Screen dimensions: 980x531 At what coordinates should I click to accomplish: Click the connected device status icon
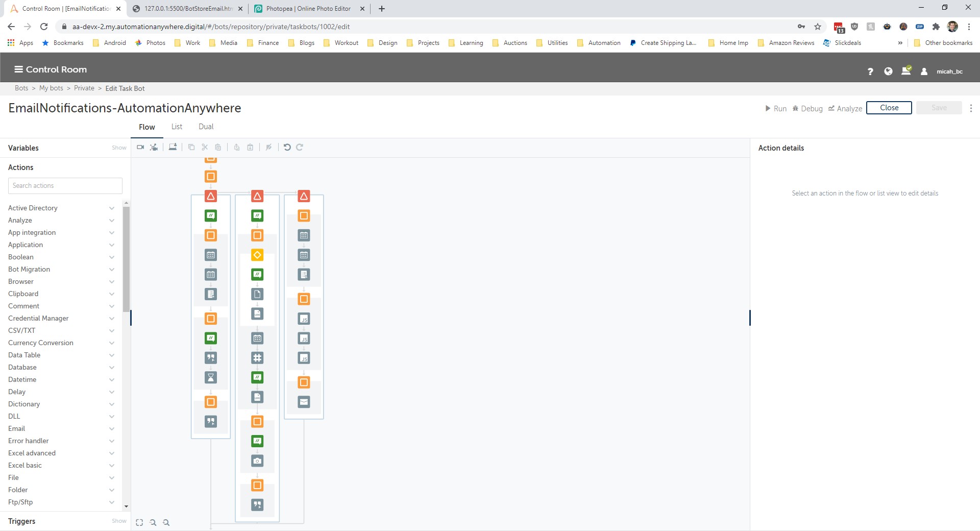(906, 70)
